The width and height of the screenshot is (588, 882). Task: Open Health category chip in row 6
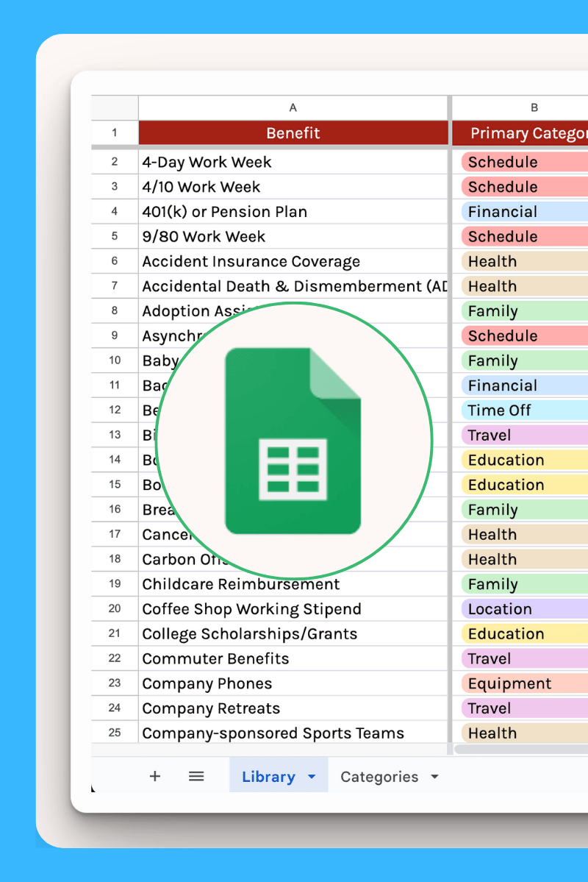pos(525,261)
